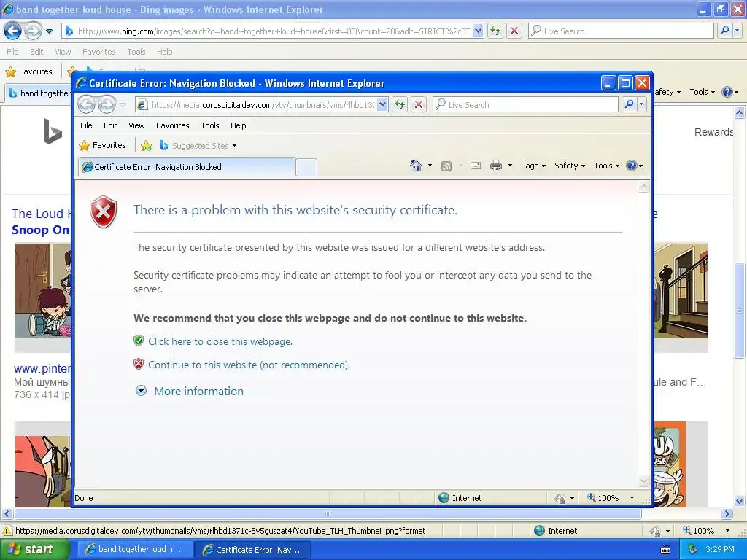Screen dimensions: 747x560
Task: Click search magnifier in Certificate Error window
Action: [630, 104]
